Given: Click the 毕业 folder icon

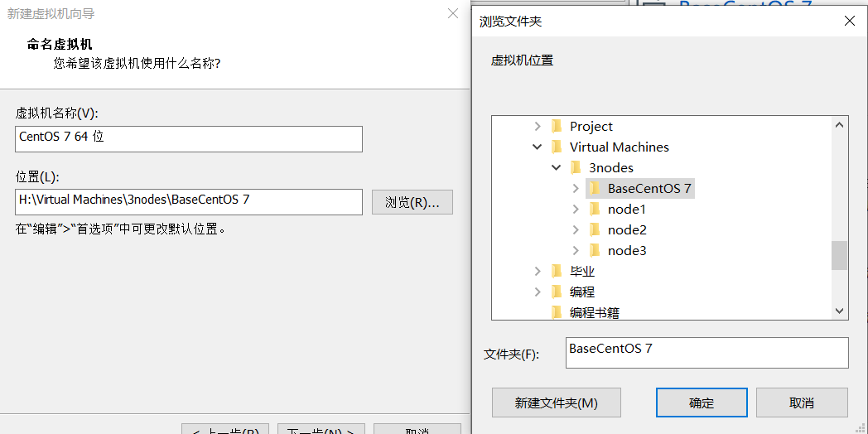Looking at the screenshot, I should point(557,272).
